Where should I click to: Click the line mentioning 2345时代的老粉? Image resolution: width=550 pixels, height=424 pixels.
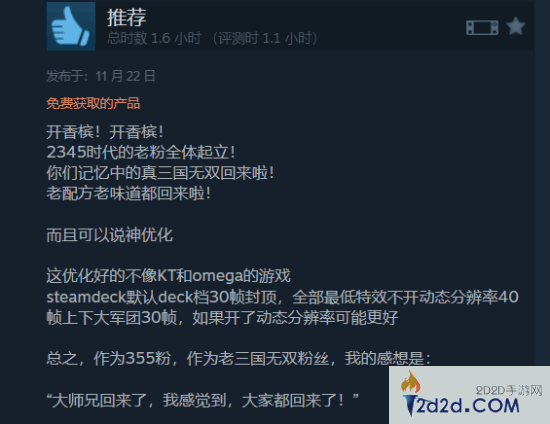coord(141,152)
